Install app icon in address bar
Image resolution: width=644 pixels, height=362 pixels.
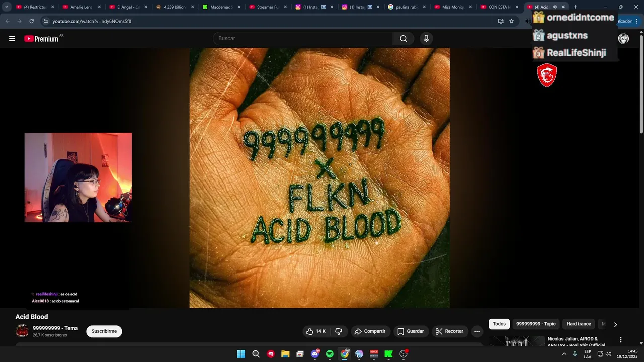point(501,21)
